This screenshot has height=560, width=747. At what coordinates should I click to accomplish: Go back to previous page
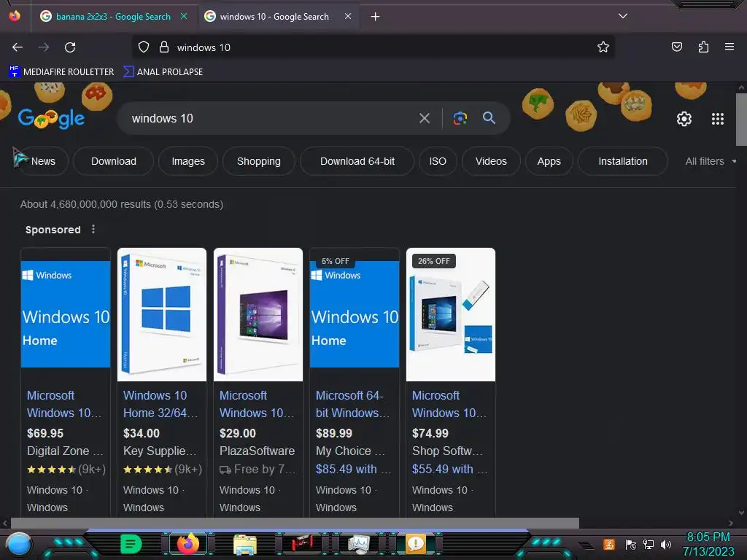tap(18, 47)
